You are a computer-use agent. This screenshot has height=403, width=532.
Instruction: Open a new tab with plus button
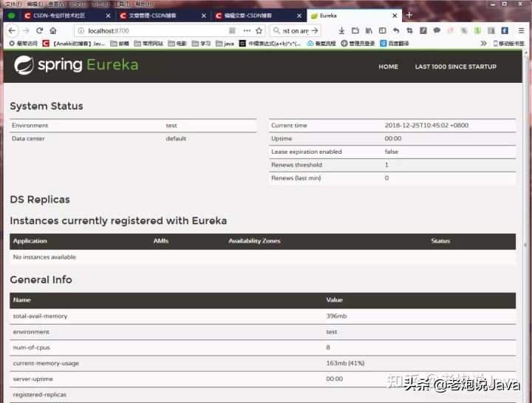coord(409,15)
